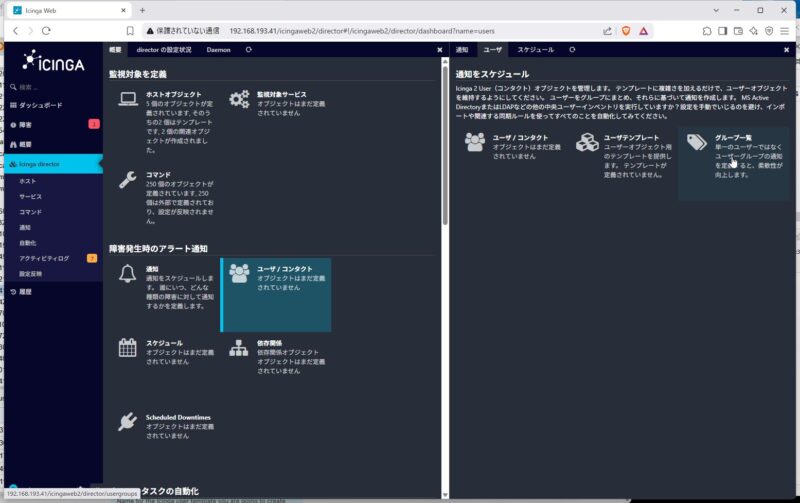
Task: Open a new browser tab
Action: click(x=142, y=10)
